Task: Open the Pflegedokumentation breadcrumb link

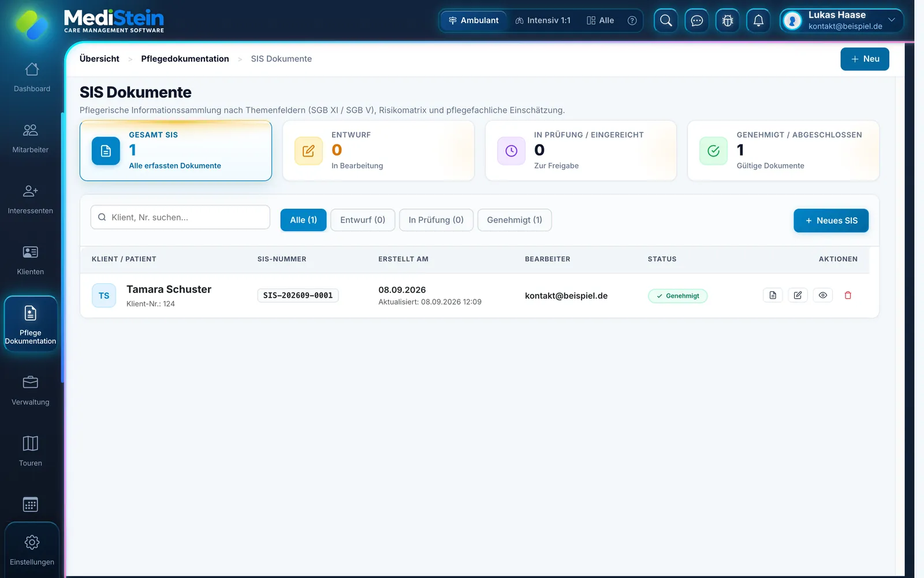Action: 185,59
